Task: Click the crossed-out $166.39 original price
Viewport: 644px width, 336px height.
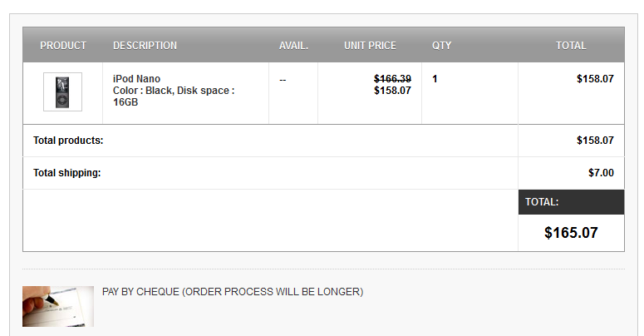Action: point(392,79)
